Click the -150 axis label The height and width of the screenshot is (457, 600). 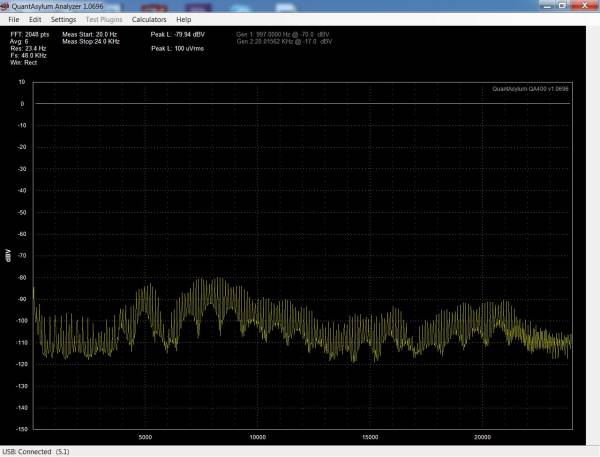coord(21,429)
